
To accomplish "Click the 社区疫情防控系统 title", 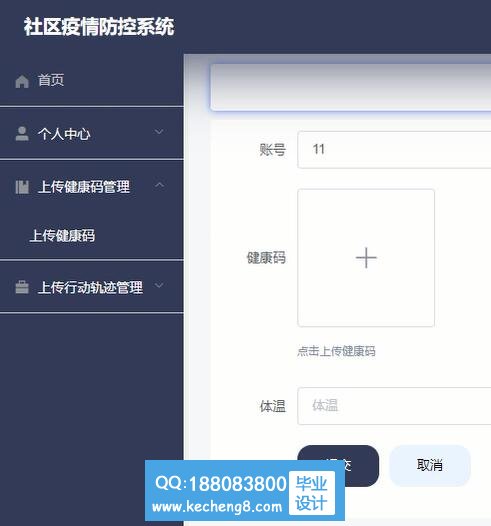I will pos(99,27).
